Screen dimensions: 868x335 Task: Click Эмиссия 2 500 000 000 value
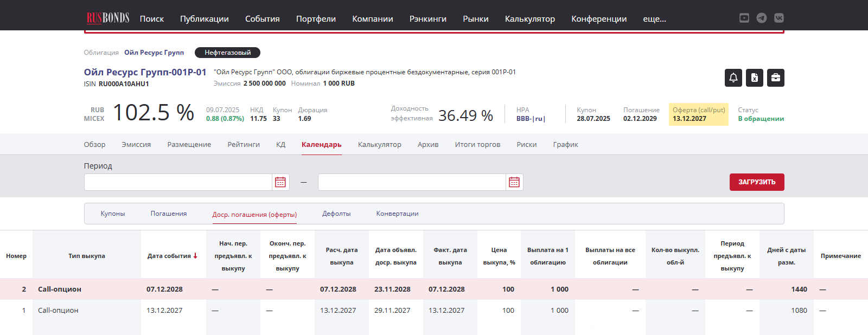click(x=265, y=83)
